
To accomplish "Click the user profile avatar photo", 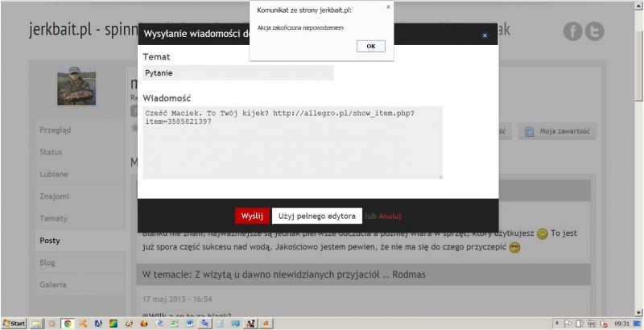I will (76, 86).
